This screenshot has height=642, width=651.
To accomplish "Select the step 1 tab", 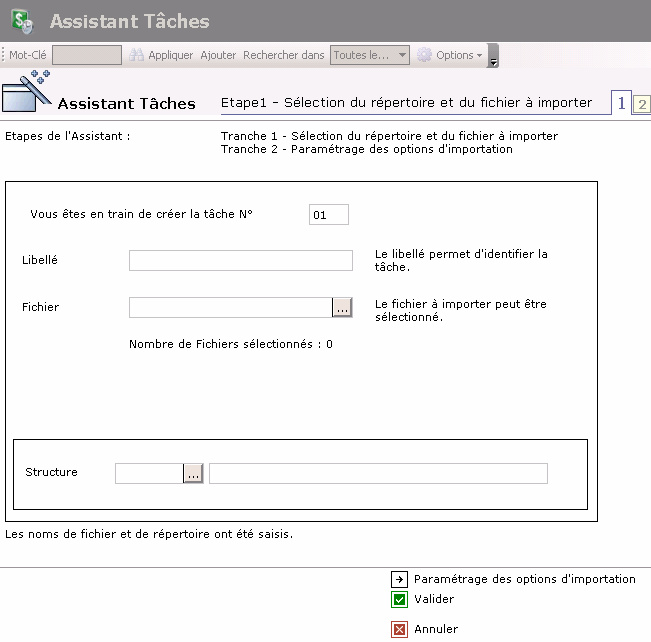I will (x=622, y=103).
